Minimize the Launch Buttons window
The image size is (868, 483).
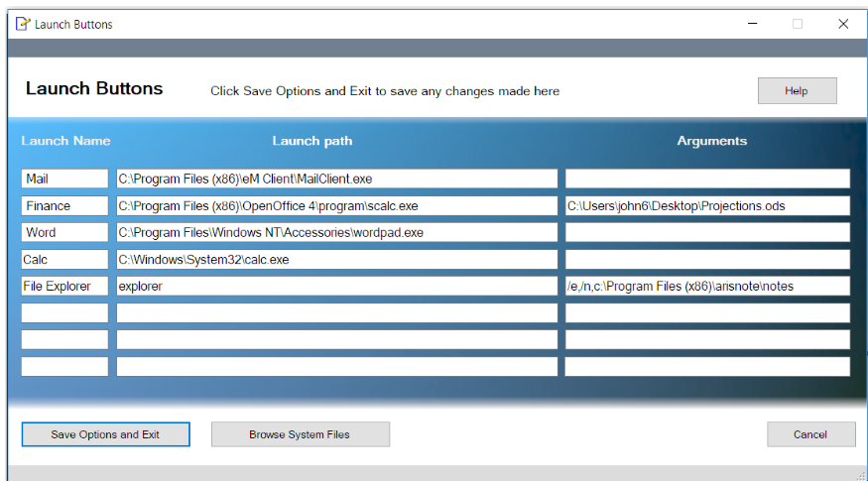(x=752, y=24)
